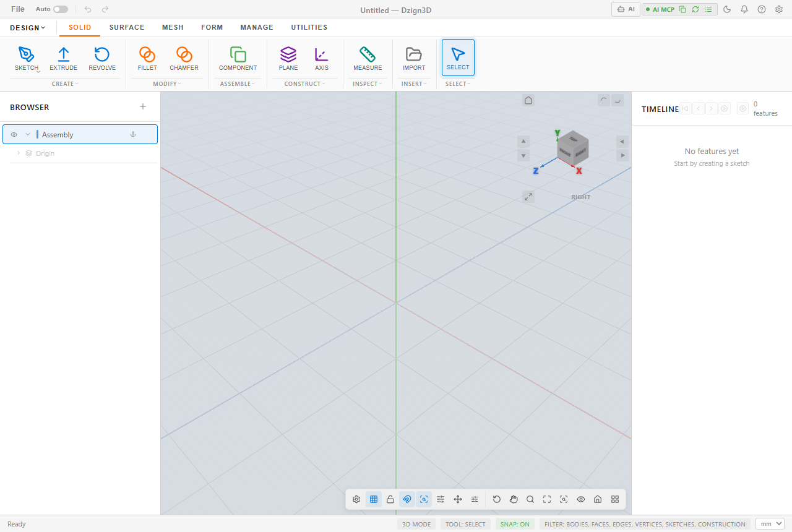This screenshot has width=792, height=532.
Task: Toggle snap magnet in bottom toolbar
Action: [407, 499]
